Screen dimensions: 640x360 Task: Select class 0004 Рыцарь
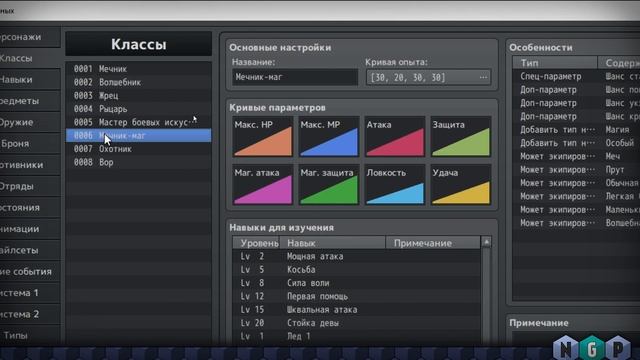(138, 109)
